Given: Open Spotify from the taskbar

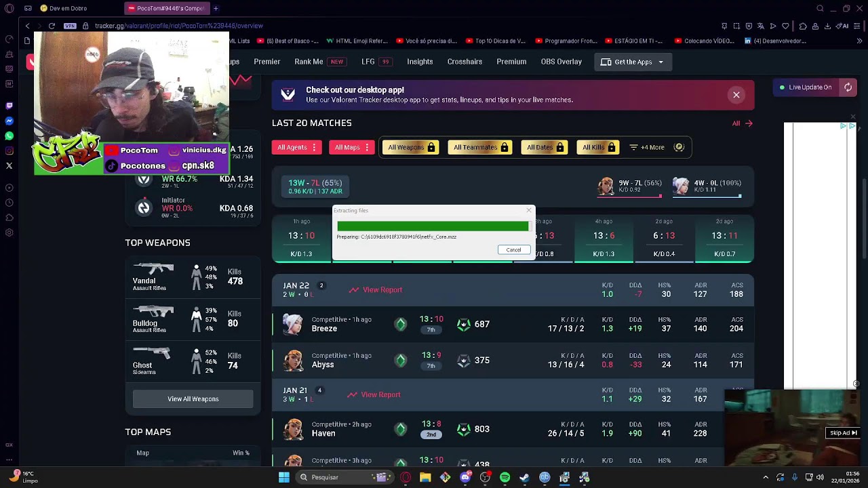Looking at the screenshot, I should pyautogui.click(x=505, y=477).
